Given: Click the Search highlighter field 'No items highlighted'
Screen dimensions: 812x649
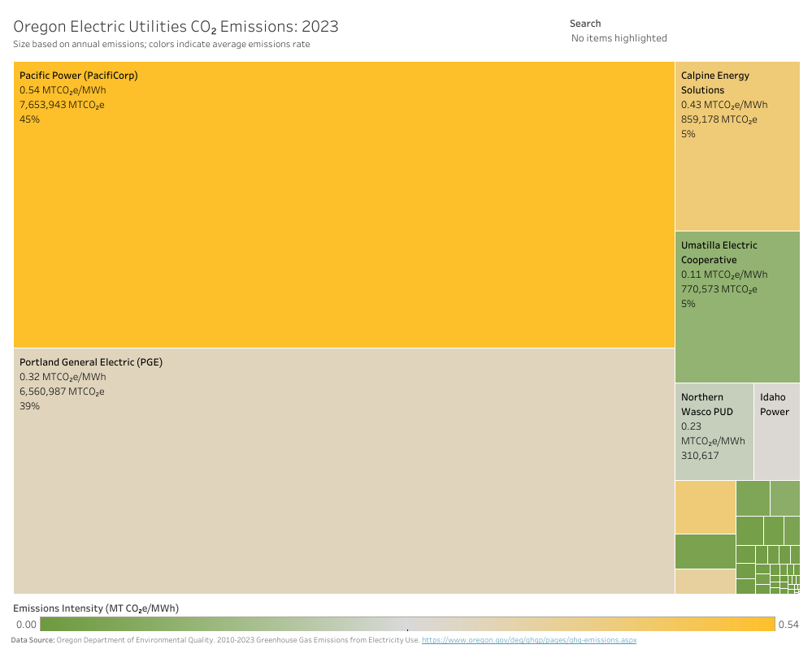Looking at the screenshot, I should click(x=619, y=38).
